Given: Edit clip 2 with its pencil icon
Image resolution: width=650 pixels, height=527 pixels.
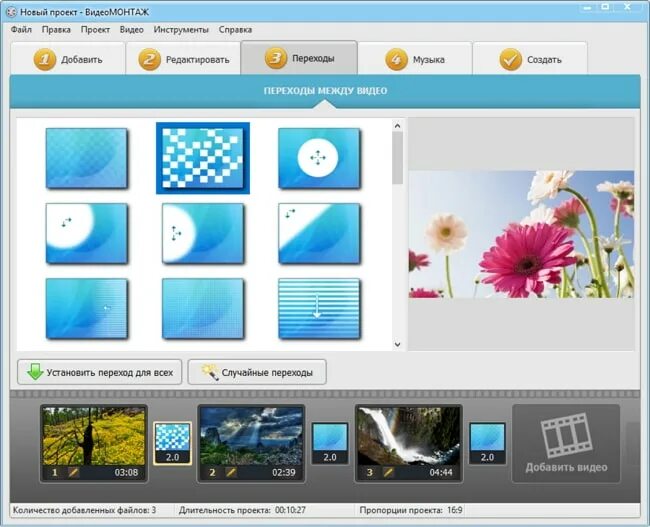Looking at the screenshot, I should (231, 472).
